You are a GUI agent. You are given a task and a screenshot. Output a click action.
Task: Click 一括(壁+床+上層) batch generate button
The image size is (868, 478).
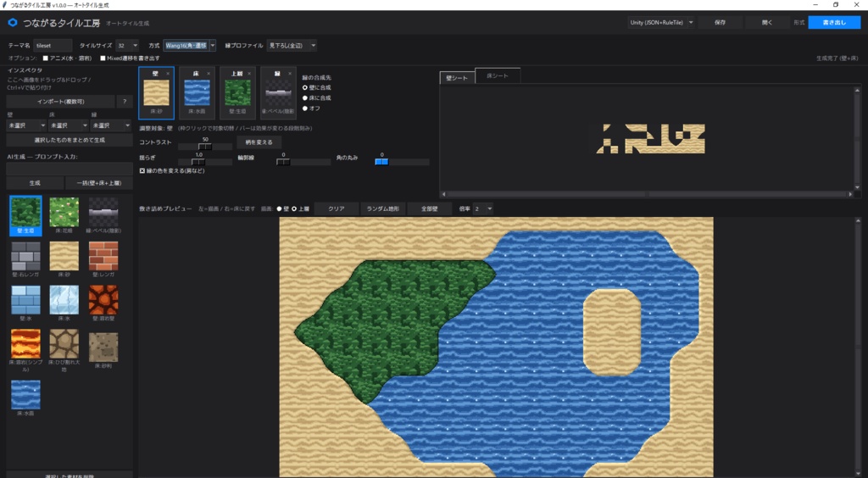(x=99, y=183)
